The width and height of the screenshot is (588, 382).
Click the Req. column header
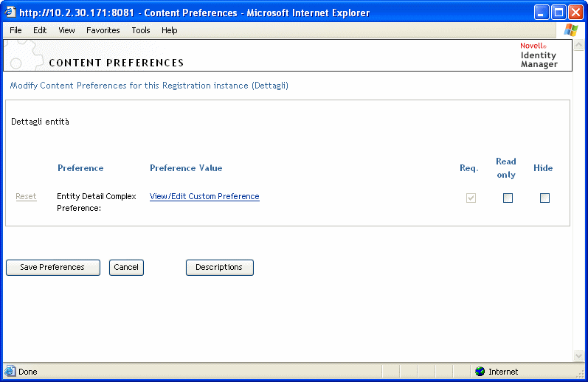[x=469, y=168]
